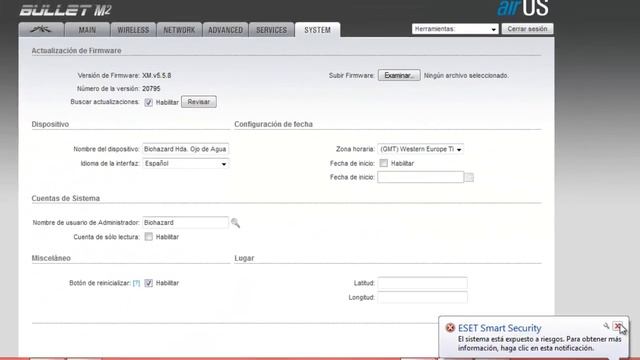Click build number text 20795
The height and width of the screenshot is (360, 640).
point(151,89)
